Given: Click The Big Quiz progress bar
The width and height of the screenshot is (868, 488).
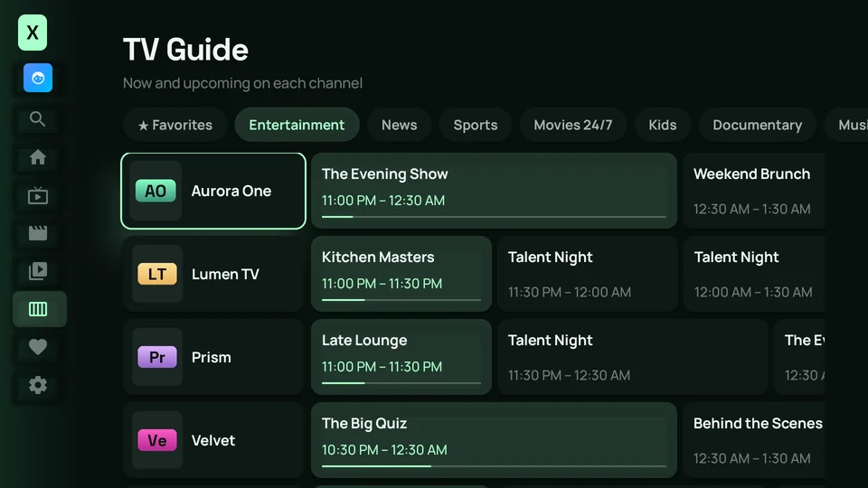Looking at the screenshot, I should coord(494,466).
